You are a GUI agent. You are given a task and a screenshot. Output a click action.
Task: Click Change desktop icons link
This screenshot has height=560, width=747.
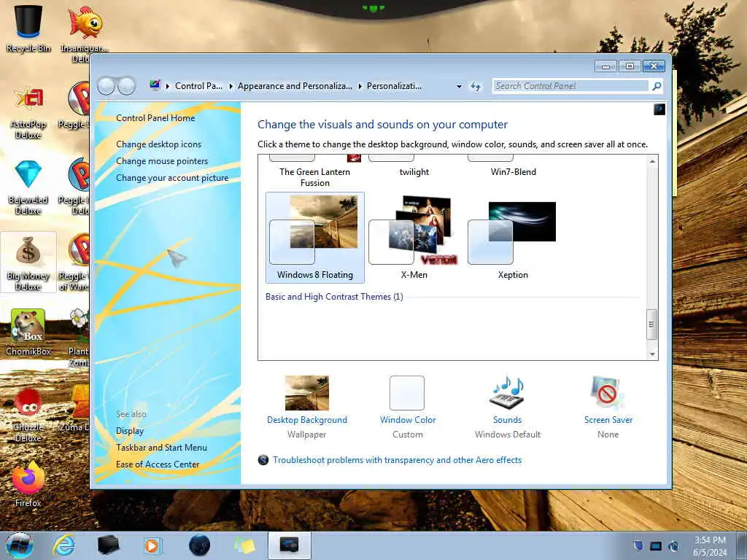(x=158, y=144)
